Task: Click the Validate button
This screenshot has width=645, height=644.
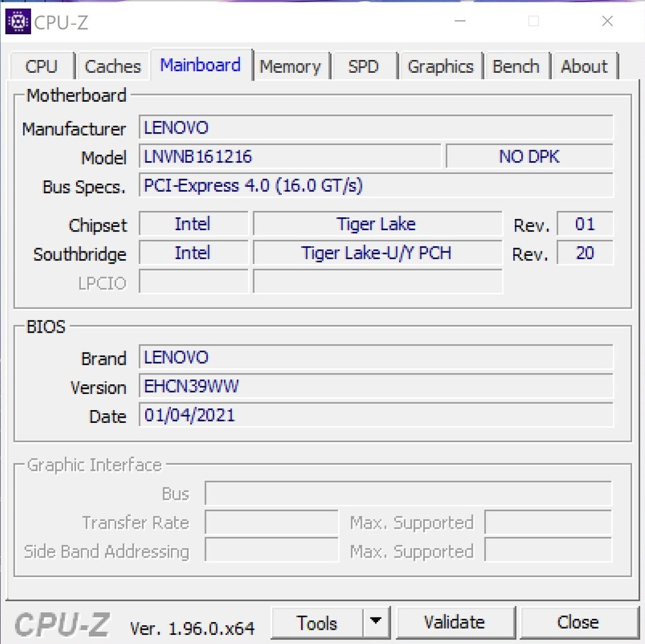Action: (455, 623)
